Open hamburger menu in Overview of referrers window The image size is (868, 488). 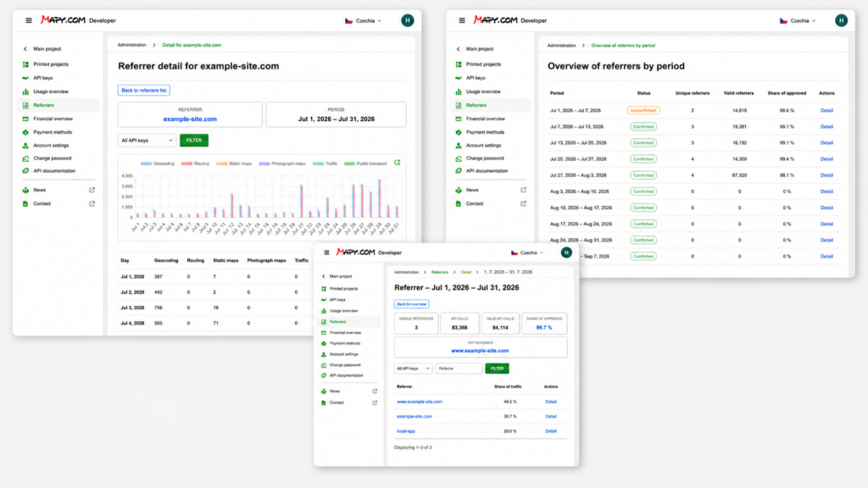click(462, 20)
